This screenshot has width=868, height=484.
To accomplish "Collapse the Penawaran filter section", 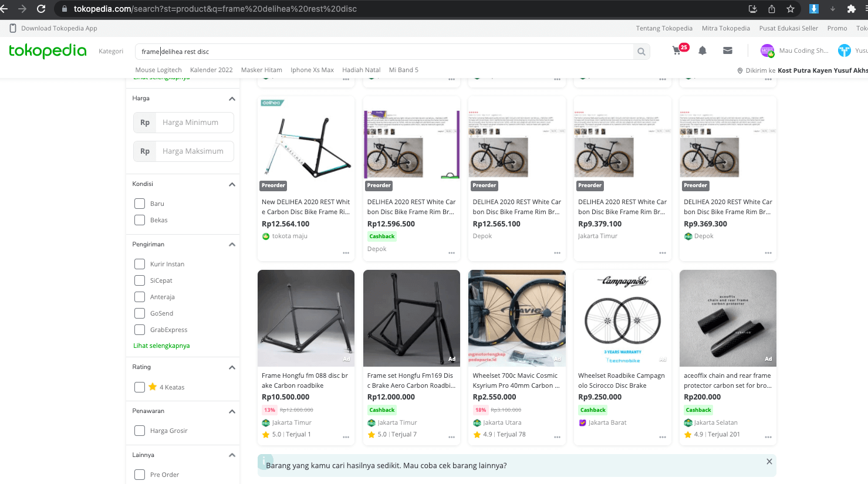I will [232, 411].
